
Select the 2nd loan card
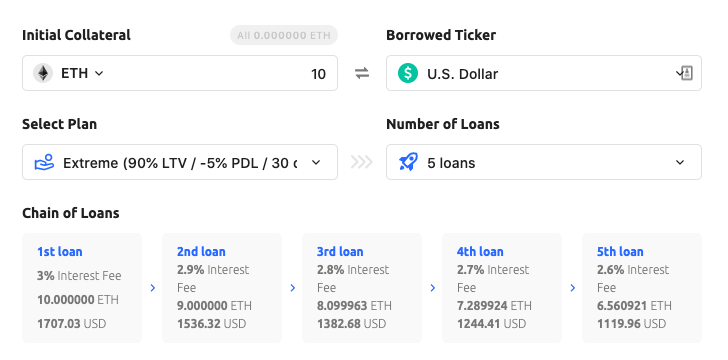222,288
